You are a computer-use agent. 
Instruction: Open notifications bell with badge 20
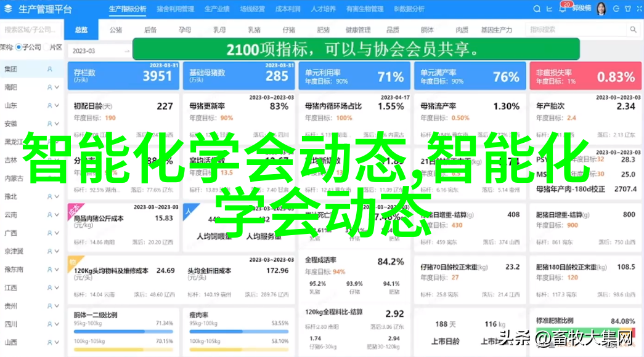point(562,9)
